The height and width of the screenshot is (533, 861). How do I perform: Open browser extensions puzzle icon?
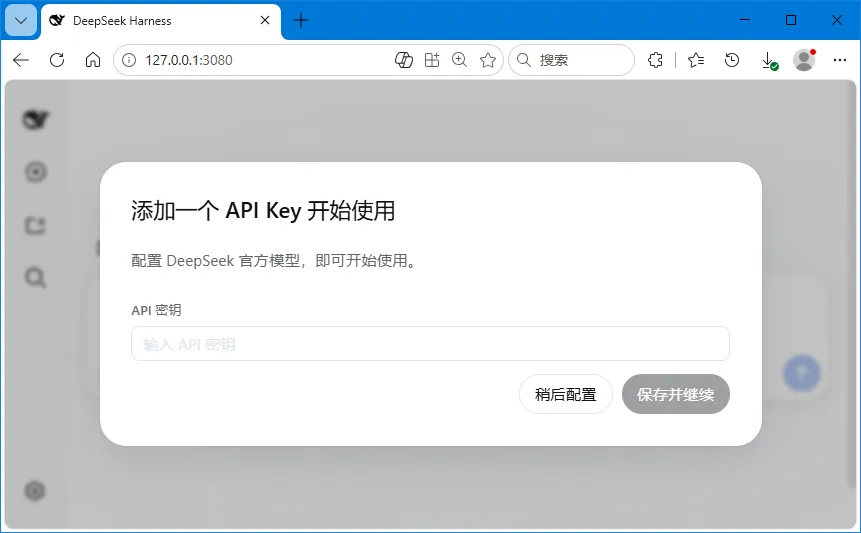(x=655, y=60)
